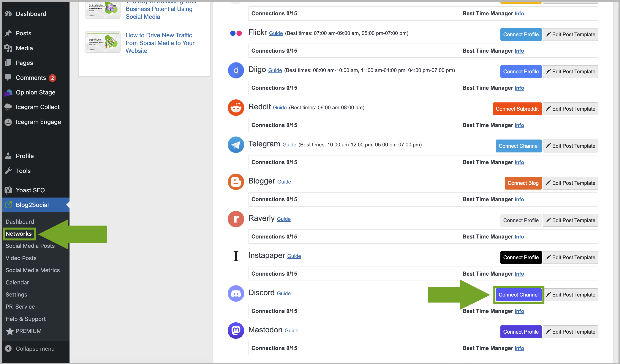Open the Discord Guide link

[283, 293]
